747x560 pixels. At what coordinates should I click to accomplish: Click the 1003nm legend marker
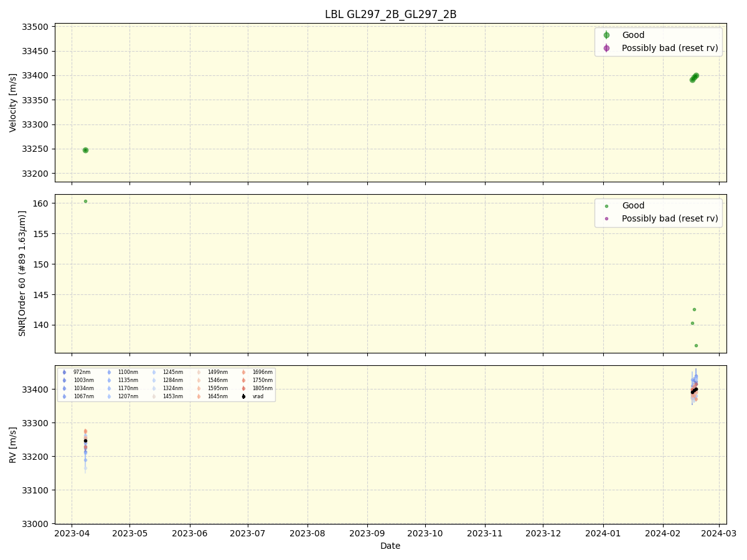pos(64,380)
